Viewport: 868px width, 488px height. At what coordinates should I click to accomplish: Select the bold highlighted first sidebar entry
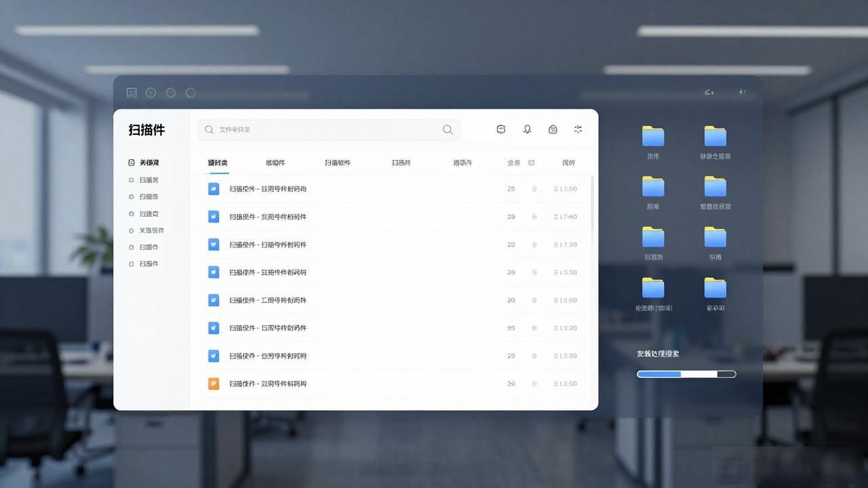[144, 163]
